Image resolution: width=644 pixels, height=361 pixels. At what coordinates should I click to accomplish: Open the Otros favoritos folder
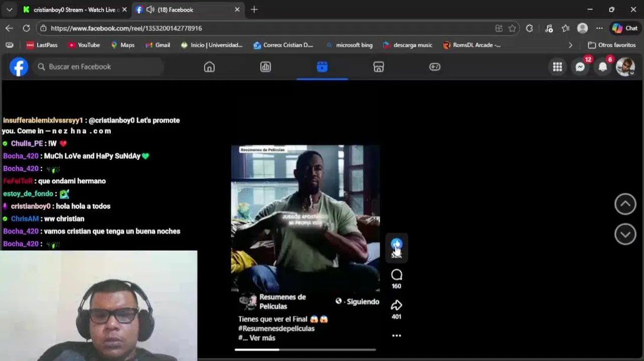pyautogui.click(x=612, y=45)
